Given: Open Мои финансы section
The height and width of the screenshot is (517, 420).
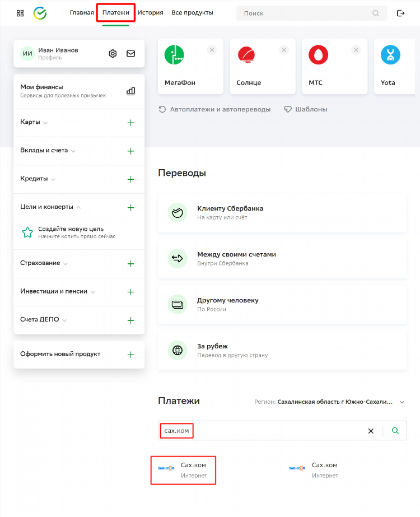Looking at the screenshot, I should 79,91.
